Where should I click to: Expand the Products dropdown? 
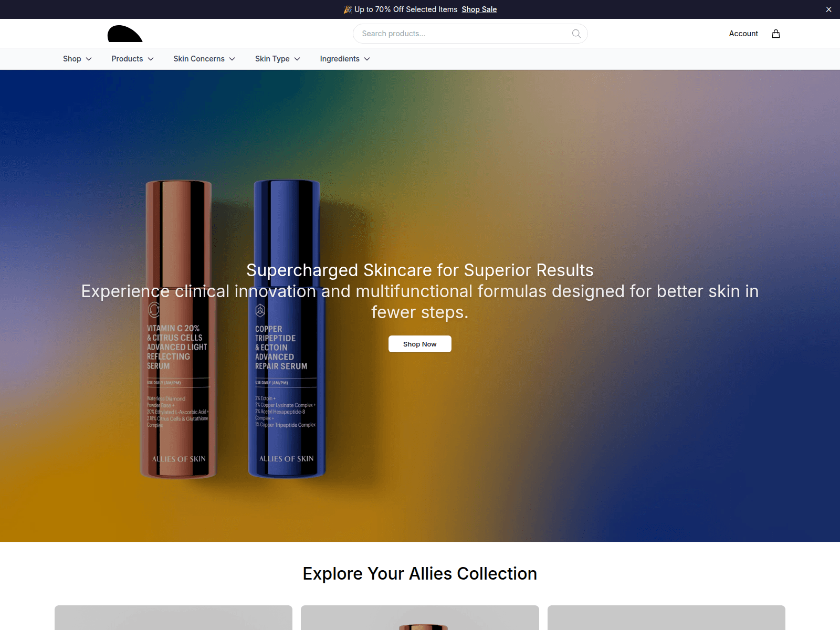coord(132,59)
